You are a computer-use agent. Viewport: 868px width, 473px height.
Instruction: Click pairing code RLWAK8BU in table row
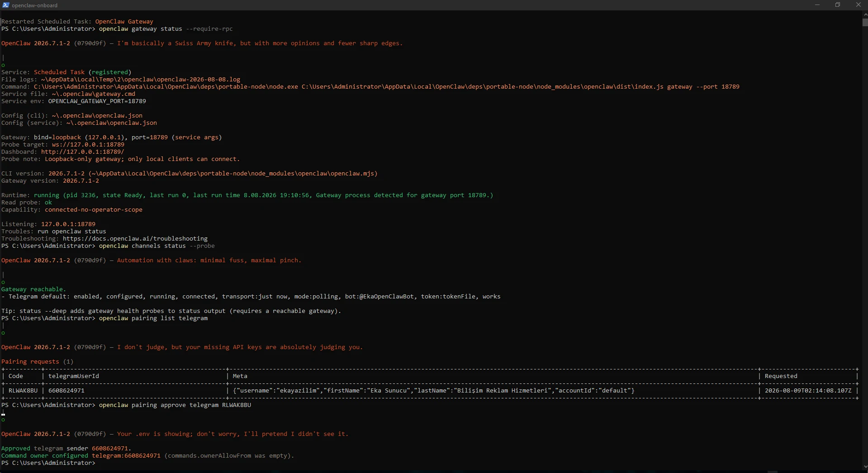(x=23, y=391)
